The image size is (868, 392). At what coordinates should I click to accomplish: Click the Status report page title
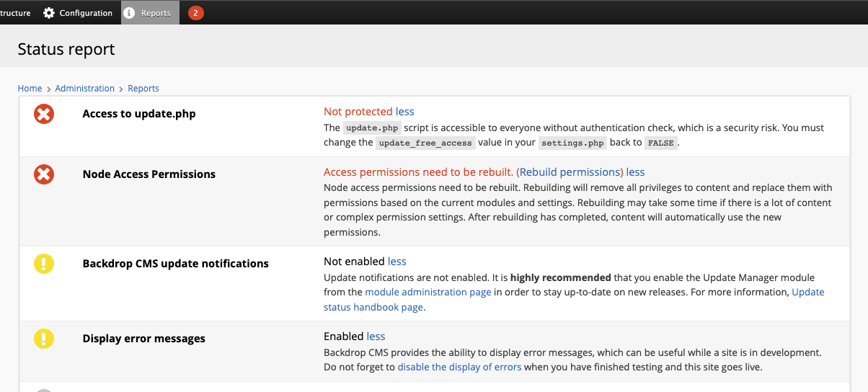pyautogui.click(x=66, y=49)
